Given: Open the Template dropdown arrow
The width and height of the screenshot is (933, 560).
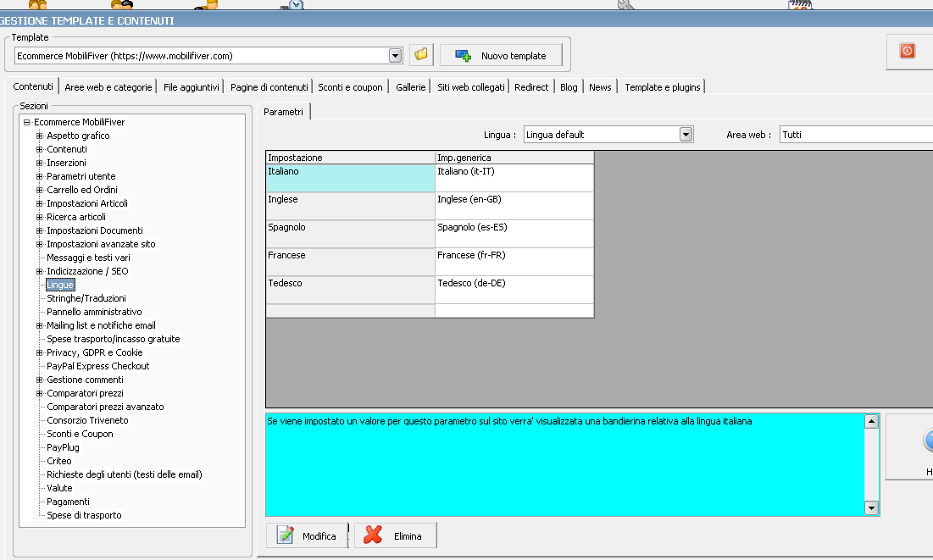Looking at the screenshot, I should [x=395, y=56].
